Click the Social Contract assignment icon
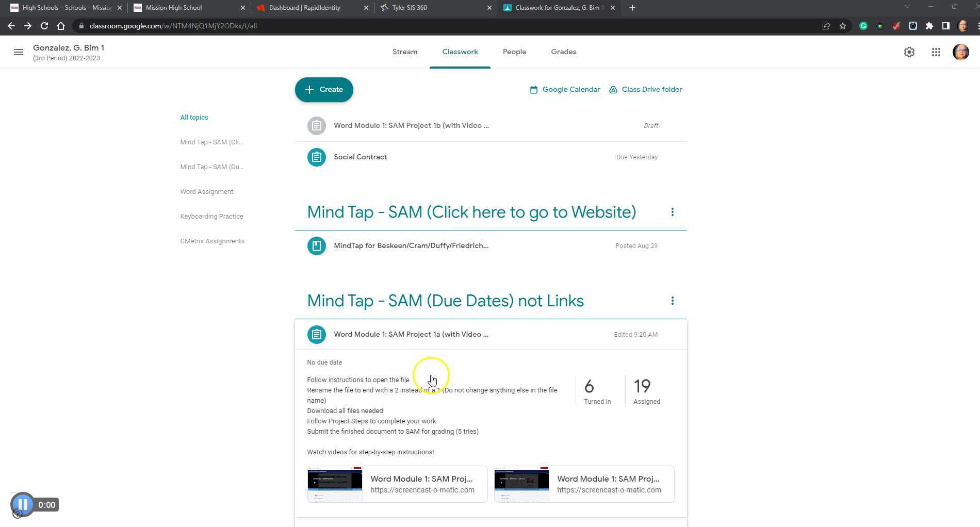The height and width of the screenshot is (527, 980). [x=316, y=157]
